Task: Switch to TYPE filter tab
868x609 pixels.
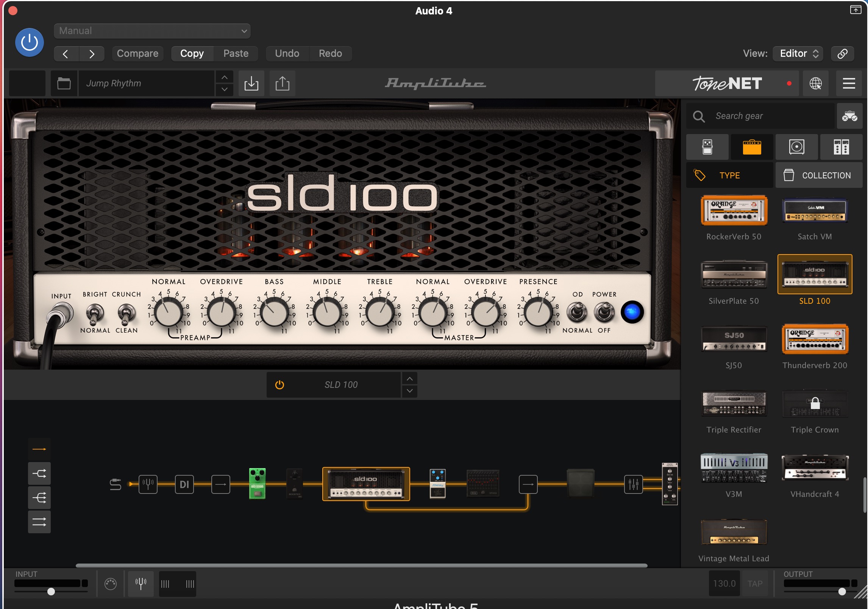Action: (x=729, y=175)
